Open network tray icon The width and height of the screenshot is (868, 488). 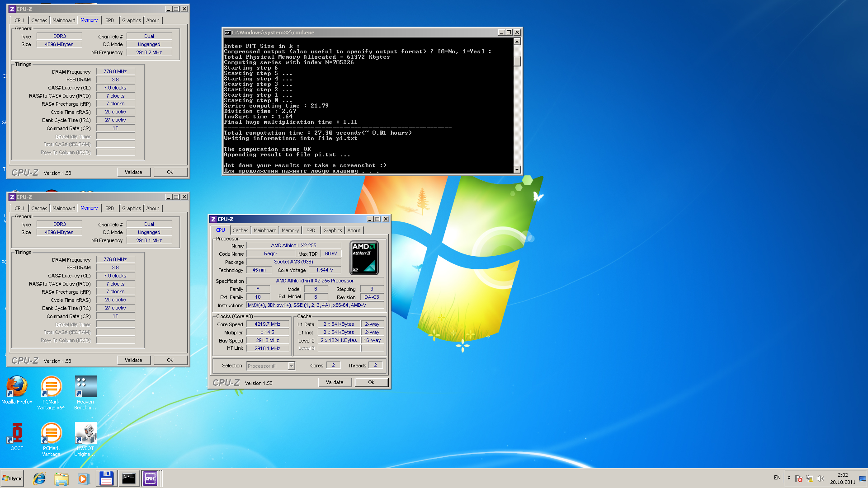pos(810,479)
